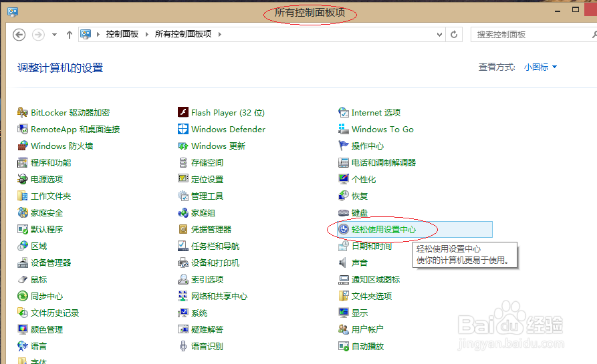Screen dimensions: 597x364
Task: Open the 设备和打印机 printer icon
Action: pos(183,263)
